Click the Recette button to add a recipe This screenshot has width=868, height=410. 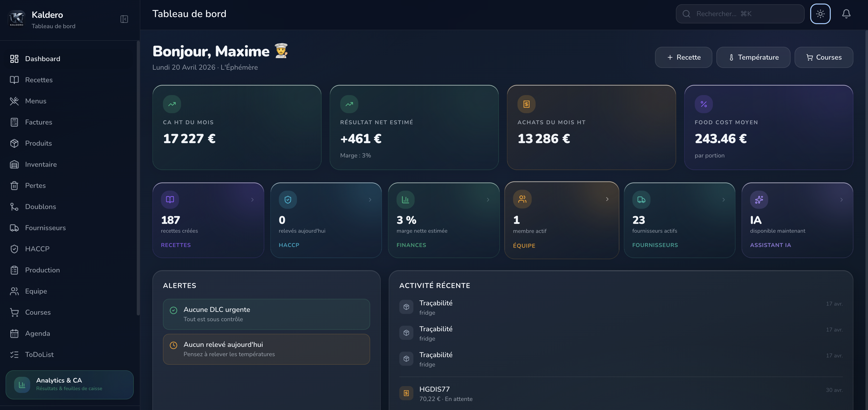pyautogui.click(x=683, y=57)
